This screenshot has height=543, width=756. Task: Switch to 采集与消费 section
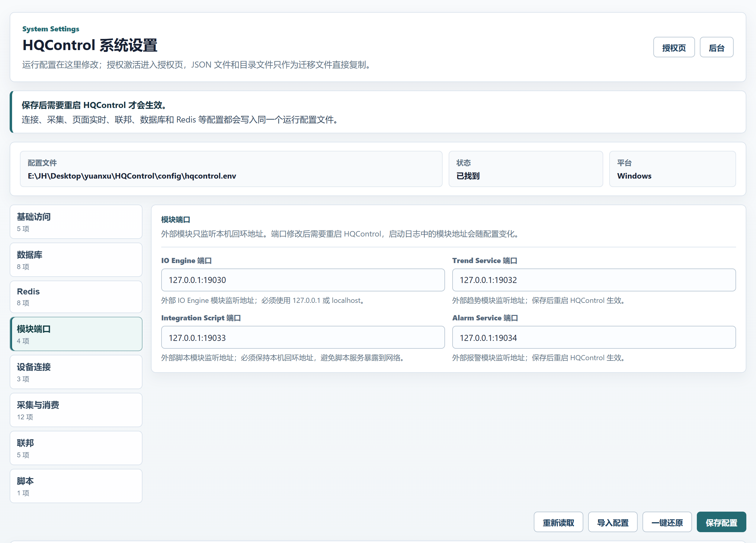click(x=76, y=410)
